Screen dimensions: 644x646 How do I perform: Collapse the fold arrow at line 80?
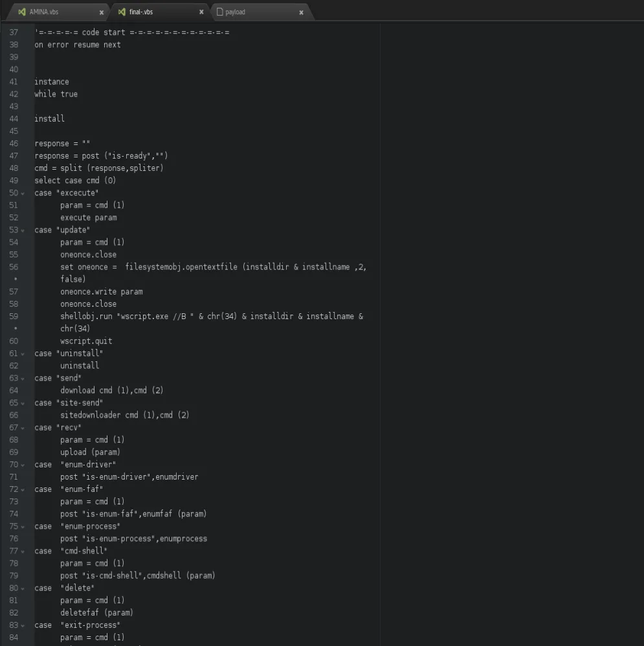[23, 589]
